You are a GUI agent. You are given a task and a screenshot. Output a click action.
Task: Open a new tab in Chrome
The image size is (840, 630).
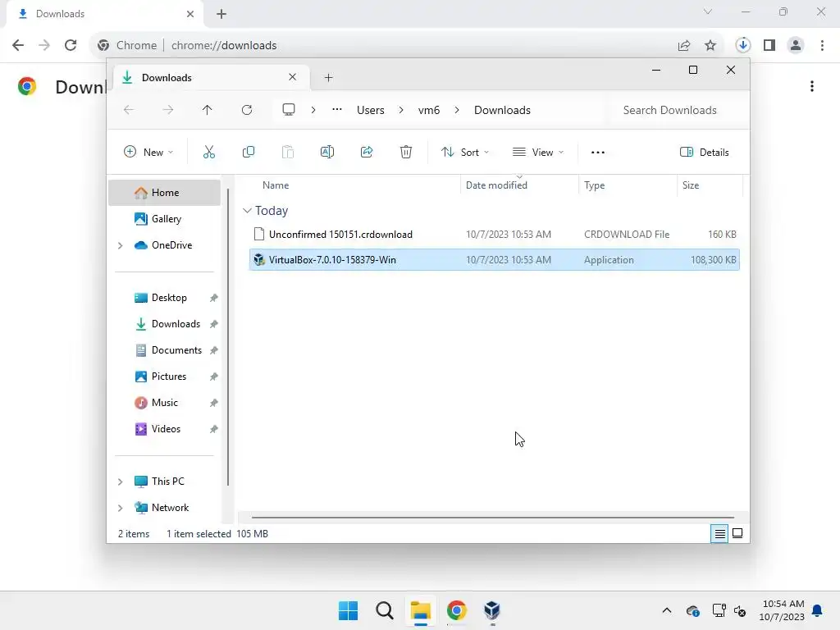[x=221, y=14]
